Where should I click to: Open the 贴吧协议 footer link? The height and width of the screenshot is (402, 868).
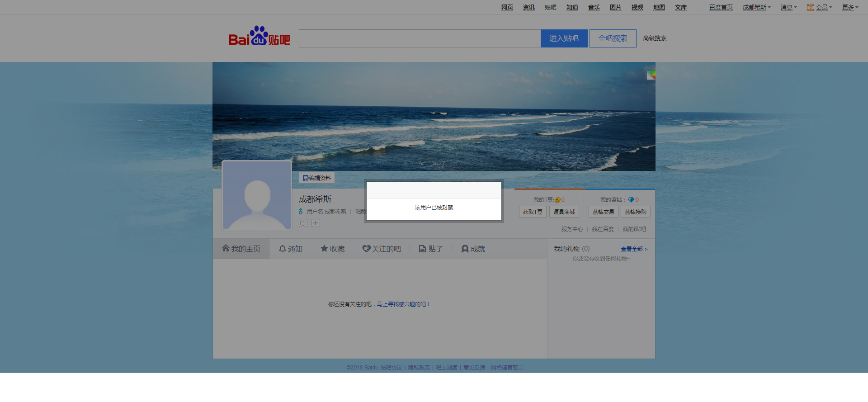click(391, 368)
